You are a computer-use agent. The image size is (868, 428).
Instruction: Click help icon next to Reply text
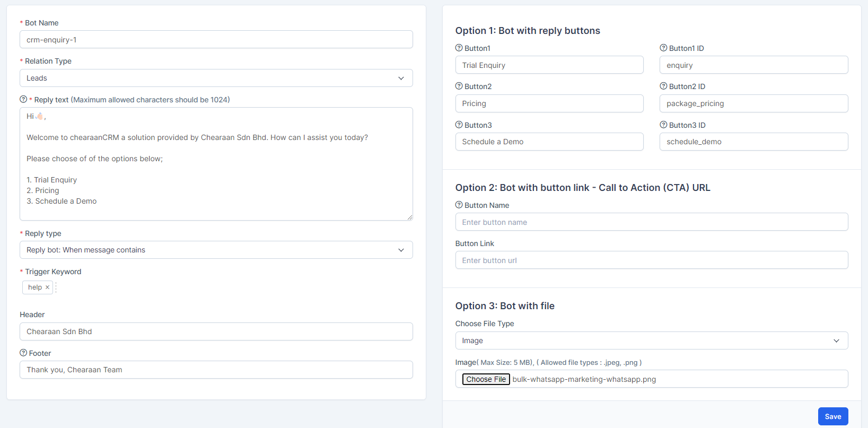[23, 99]
